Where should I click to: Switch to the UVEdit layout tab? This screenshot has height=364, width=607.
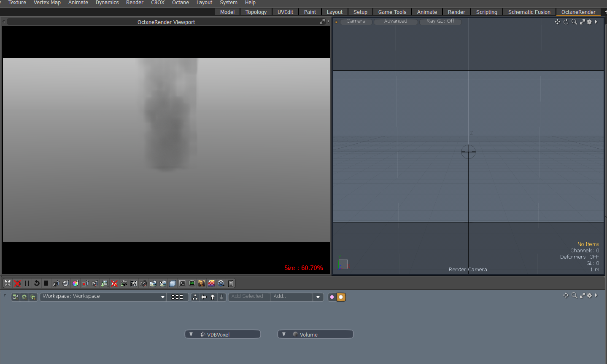pos(285,12)
